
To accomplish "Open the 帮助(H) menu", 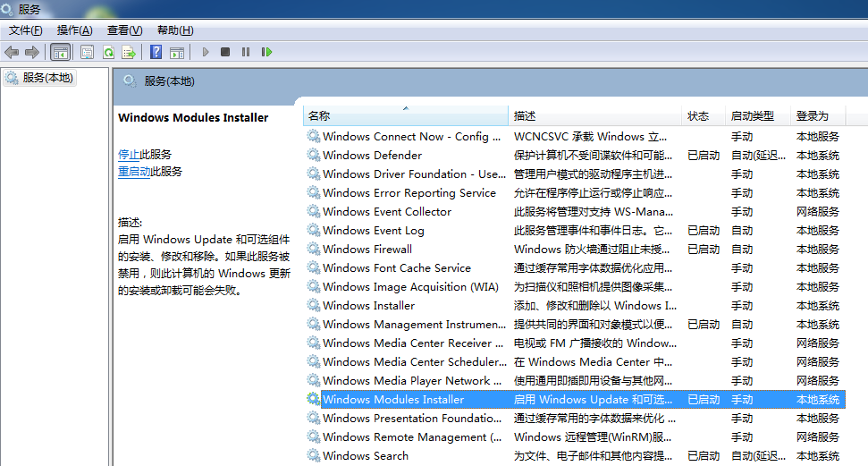I will pos(175,30).
